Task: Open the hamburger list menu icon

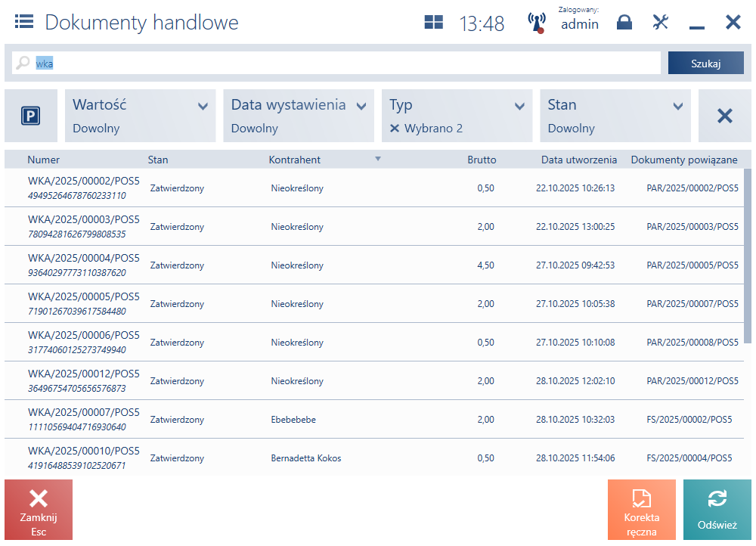Action: (24, 22)
